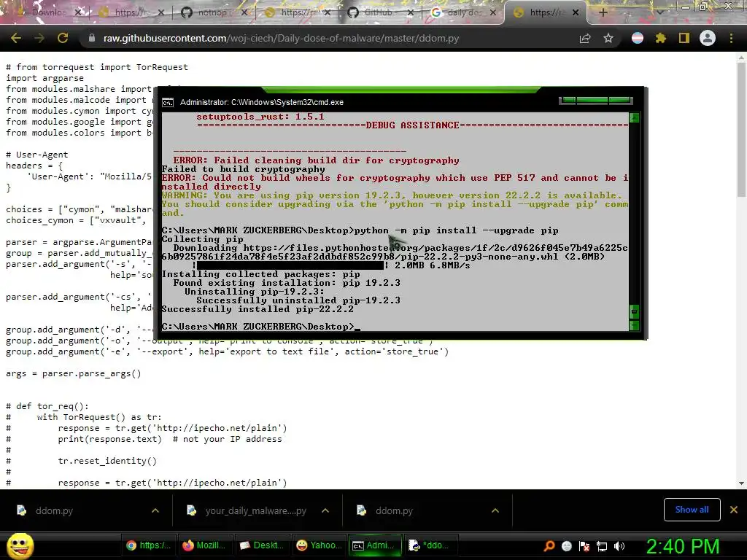Viewport: 747px width, 560px height.
Task: Expand options for the rightmost ddom.py download
Action: tap(495, 510)
